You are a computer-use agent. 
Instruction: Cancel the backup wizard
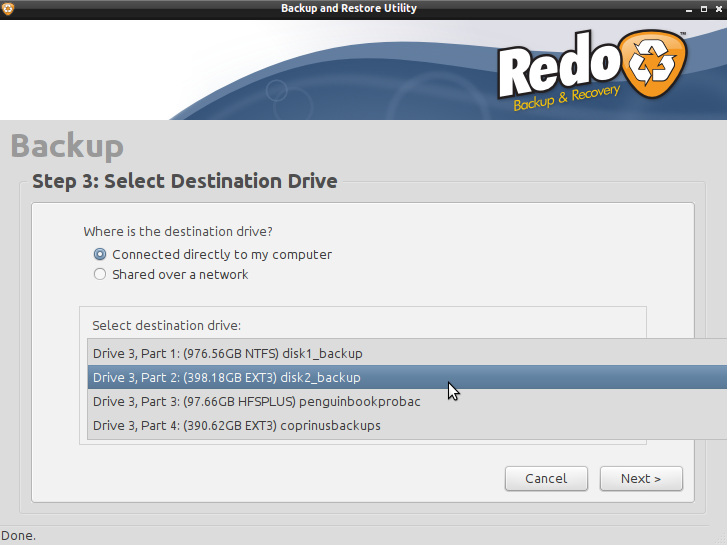546,478
